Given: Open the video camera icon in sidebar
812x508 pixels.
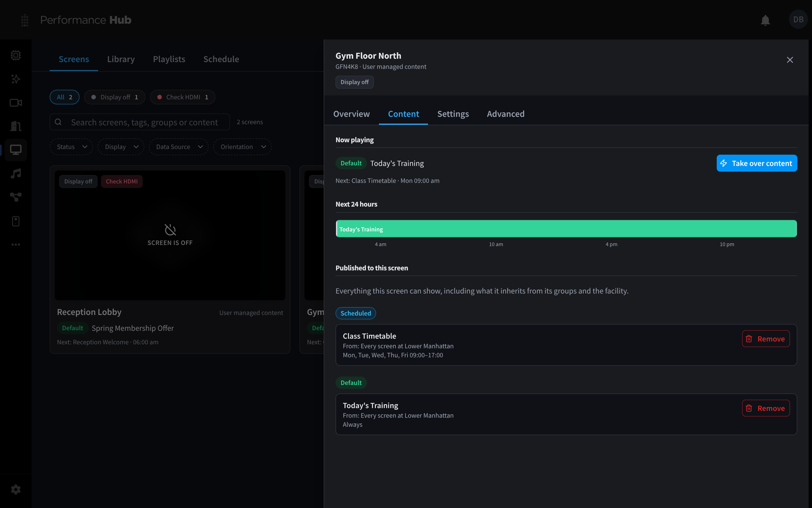Looking at the screenshot, I should point(16,103).
